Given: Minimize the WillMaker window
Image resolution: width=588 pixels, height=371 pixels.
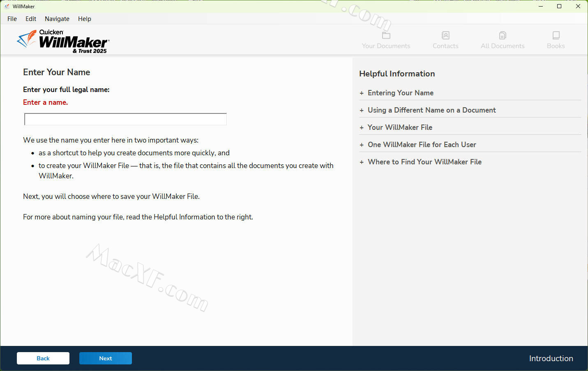Looking at the screenshot, I should point(541,6).
